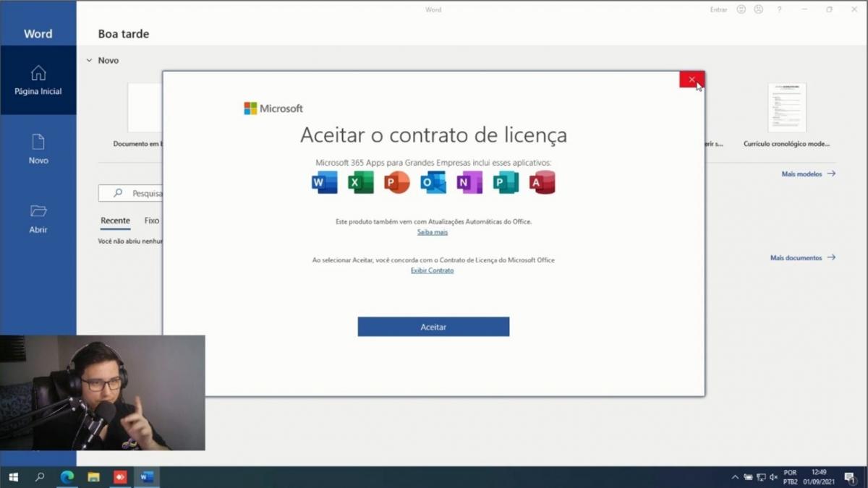Image resolution: width=868 pixels, height=488 pixels.
Task: Open the Saiba mais link
Action: click(x=433, y=232)
